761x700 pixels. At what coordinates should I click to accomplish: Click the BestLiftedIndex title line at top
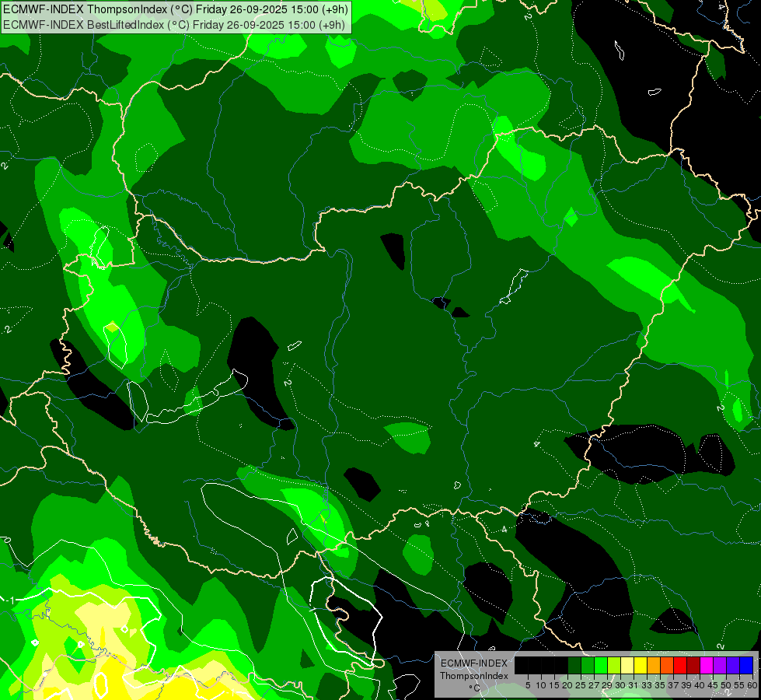(174, 25)
